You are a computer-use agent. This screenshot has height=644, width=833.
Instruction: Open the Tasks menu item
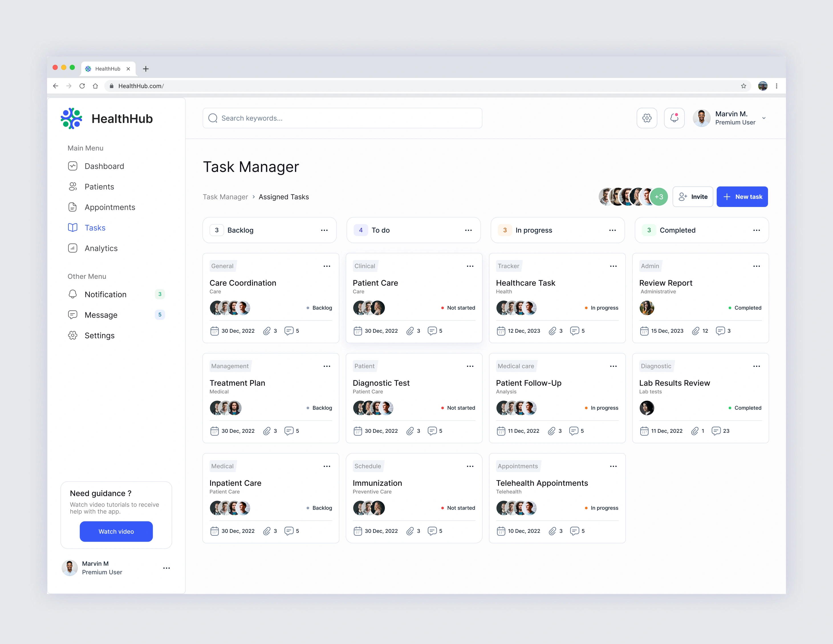click(x=95, y=228)
